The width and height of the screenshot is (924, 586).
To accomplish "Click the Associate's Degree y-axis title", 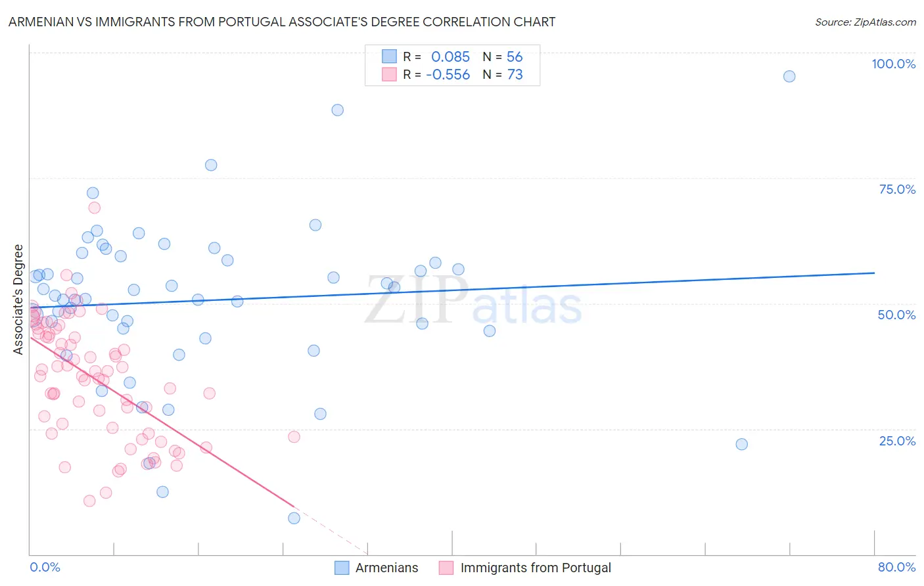I will tap(18, 300).
